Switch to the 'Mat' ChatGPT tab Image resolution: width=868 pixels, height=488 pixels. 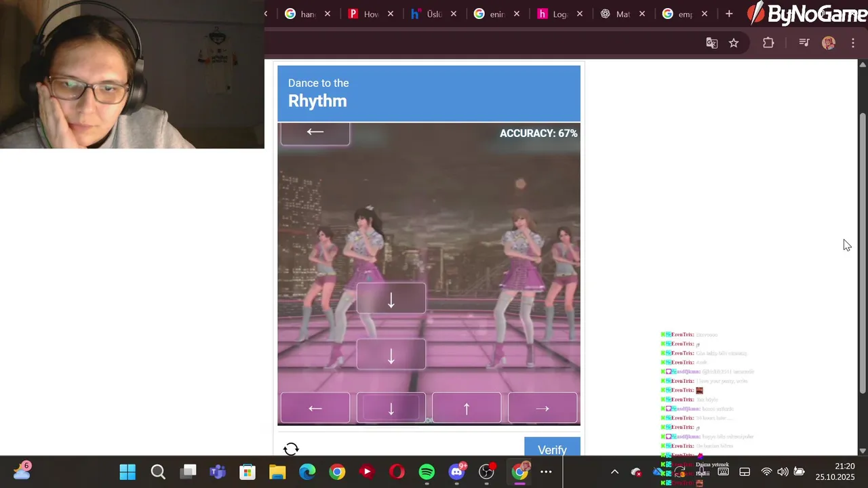point(616,14)
